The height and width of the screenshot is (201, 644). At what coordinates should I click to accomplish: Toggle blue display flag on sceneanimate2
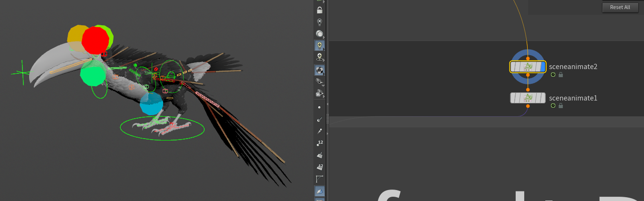[542, 67]
